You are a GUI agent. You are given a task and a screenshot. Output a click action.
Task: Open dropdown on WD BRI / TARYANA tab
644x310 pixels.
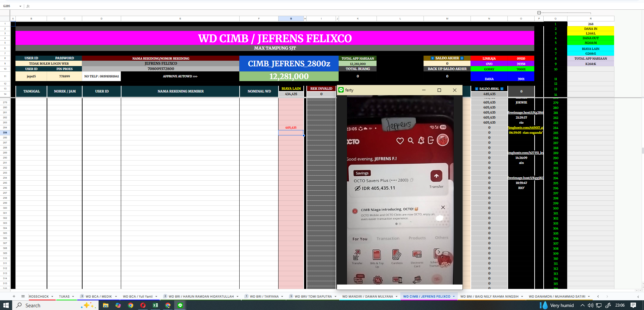click(282, 296)
